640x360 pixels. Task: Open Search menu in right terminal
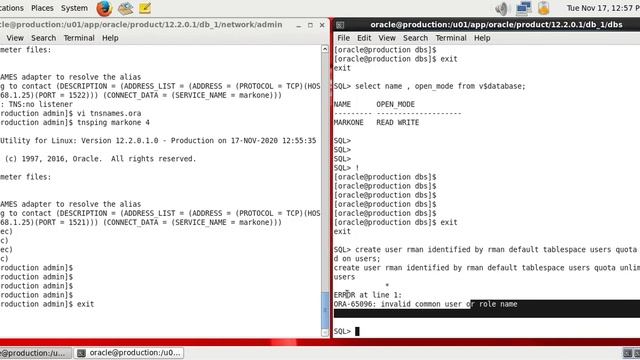pyautogui.click(x=416, y=38)
